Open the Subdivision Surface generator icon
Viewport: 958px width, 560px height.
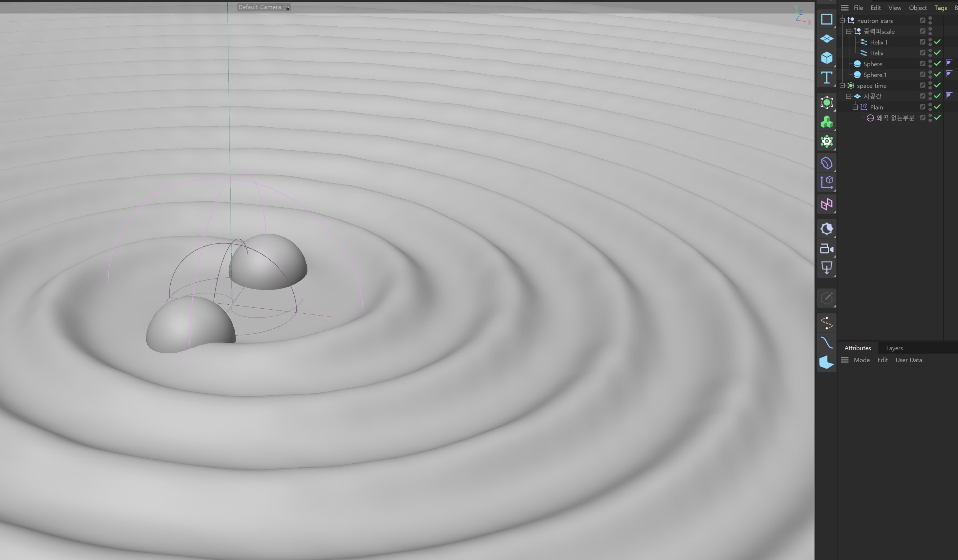(826, 102)
